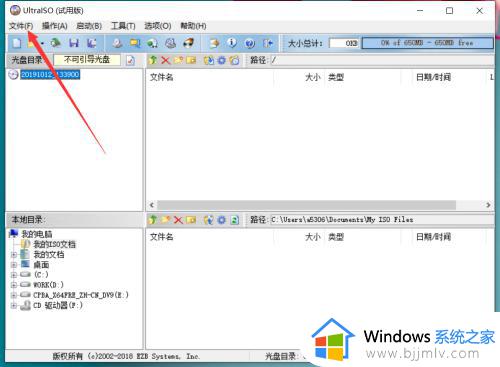Click the blue gear icon in local pane toolbar
Viewport: 500px width, 367px height.
click(x=222, y=220)
